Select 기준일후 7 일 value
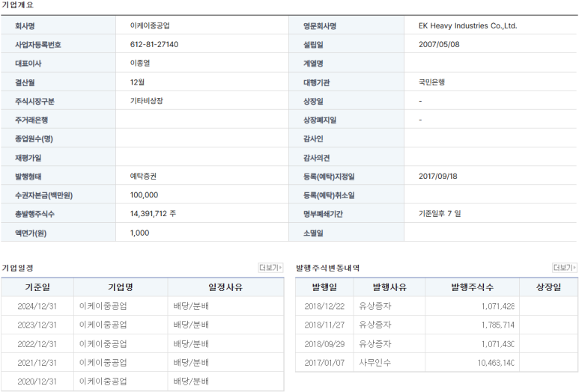The width and height of the screenshot is (579, 392). [440, 213]
